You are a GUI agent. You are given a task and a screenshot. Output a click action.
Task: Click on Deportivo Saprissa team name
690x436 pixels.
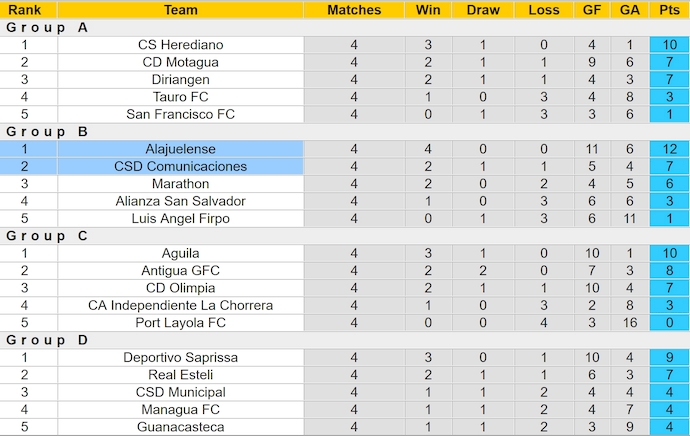coord(180,357)
